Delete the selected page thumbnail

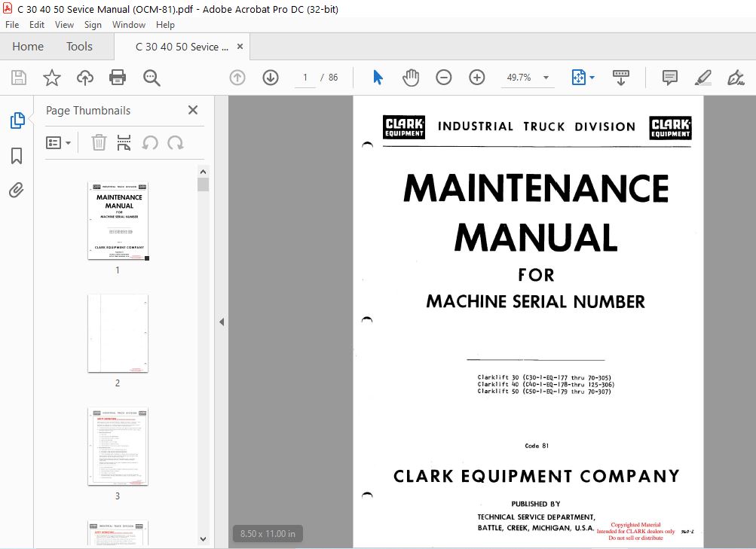[x=99, y=143]
